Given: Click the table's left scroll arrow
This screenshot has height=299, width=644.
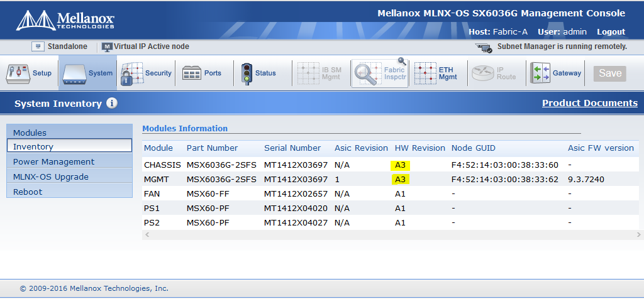Looking at the screenshot, I should 147,235.
